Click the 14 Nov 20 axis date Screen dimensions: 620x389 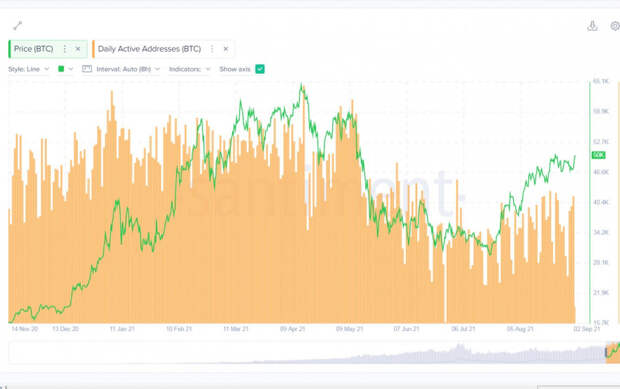[25, 329]
